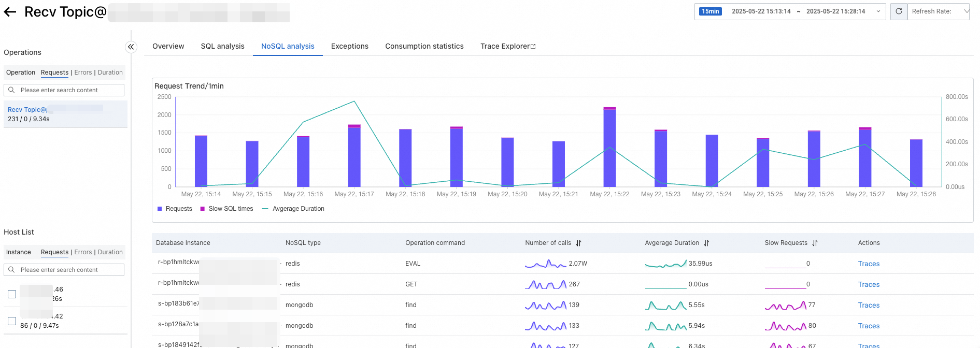Check the first host instance checkbox
The image size is (980, 348).
(x=12, y=294)
